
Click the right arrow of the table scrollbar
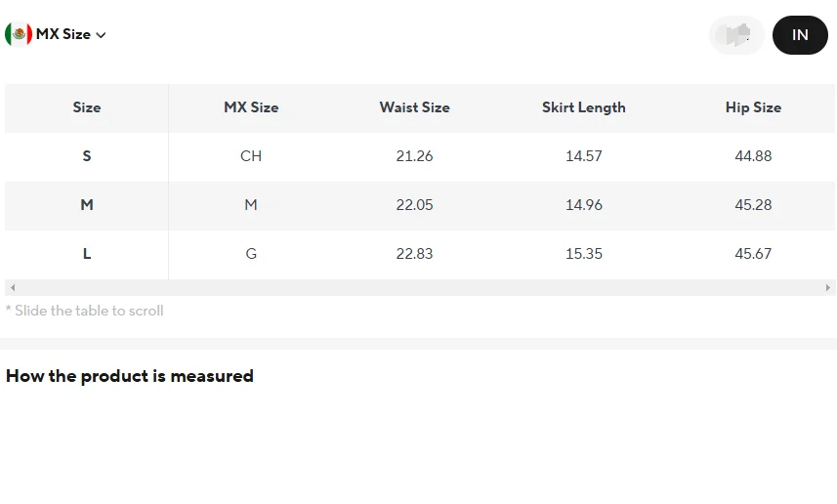(x=828, y=288)
